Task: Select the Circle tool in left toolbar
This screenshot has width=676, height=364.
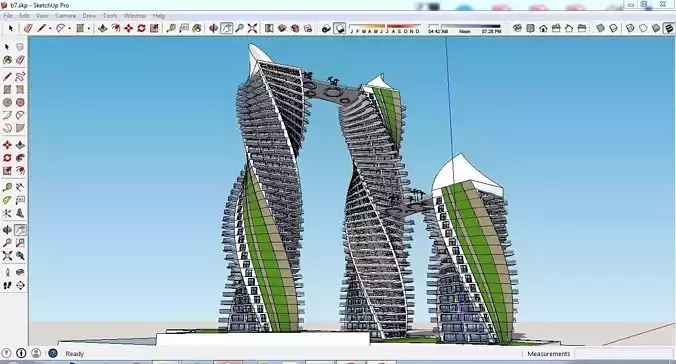Action: tap(7, 103)
